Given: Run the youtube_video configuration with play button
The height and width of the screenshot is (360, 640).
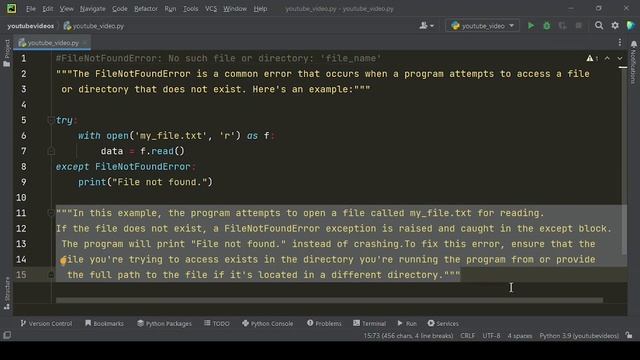Looking at the screenshot, I should 531,26.
